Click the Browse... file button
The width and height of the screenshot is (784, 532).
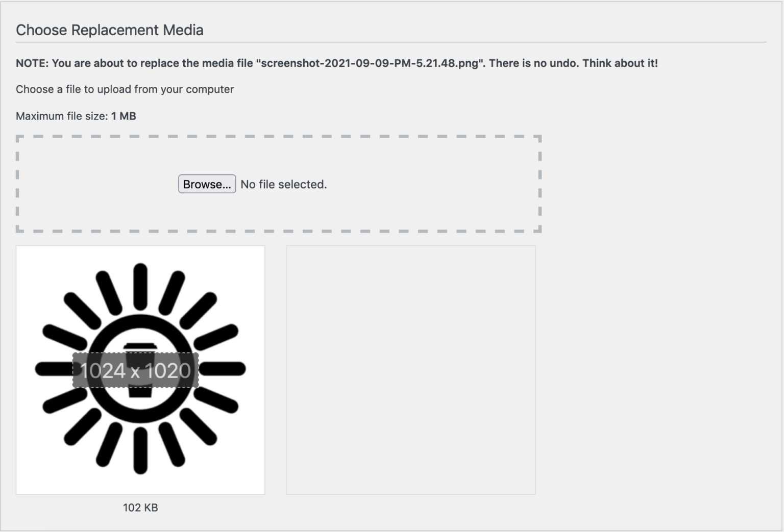coord(207,184)
